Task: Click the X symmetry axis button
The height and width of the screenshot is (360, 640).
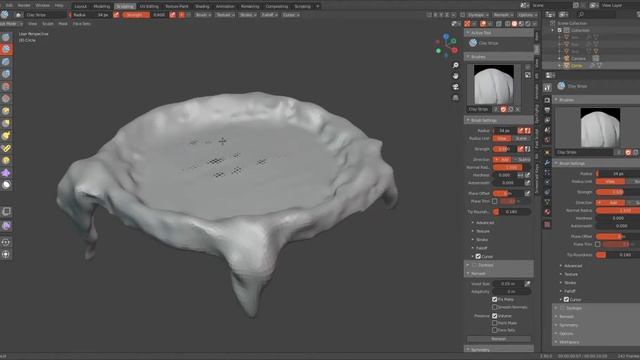Action: point(435,15)
